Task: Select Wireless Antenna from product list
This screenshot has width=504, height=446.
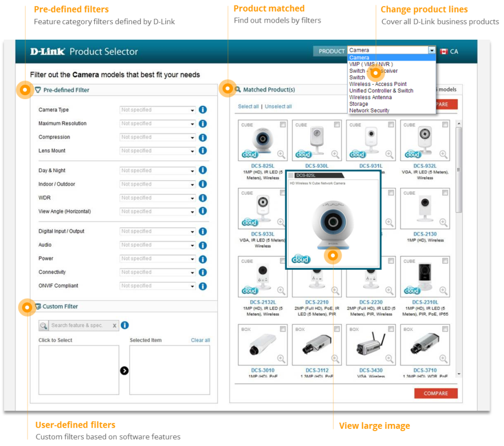Action: coord(370,97)
